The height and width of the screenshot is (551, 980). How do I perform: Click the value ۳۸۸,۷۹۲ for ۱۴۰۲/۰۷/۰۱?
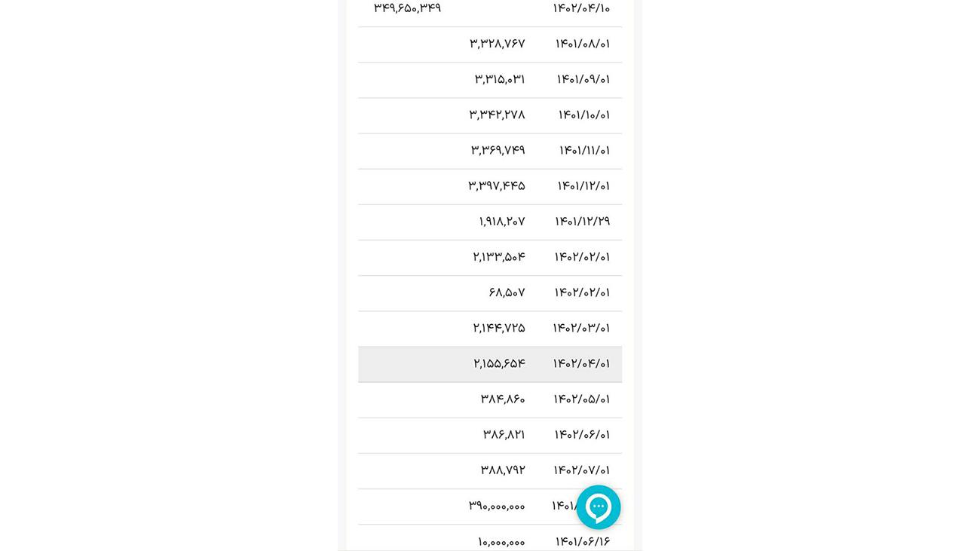pyautogui.click(x=501, y=470)
